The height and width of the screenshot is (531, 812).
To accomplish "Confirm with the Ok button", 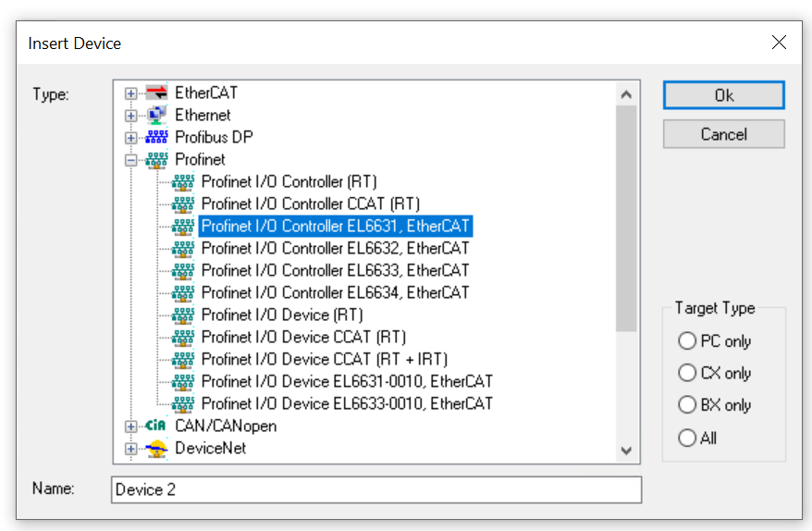I will point(724,95).
